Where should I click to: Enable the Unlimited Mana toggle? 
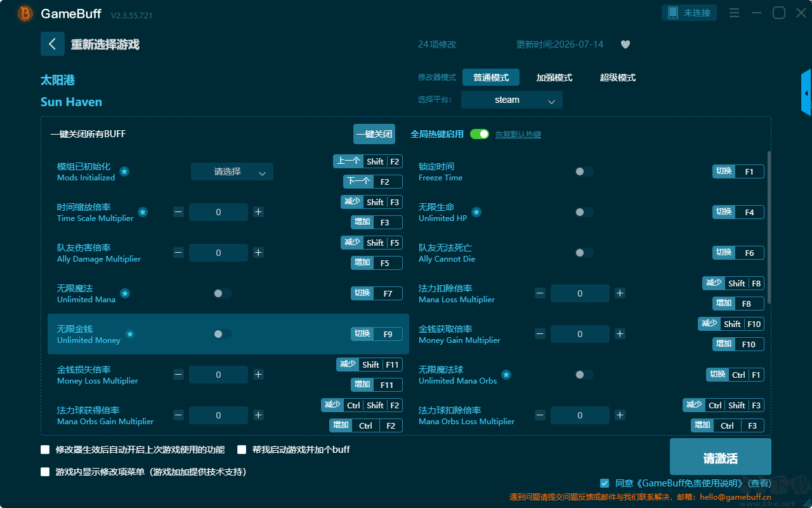[x=223, y=293]
